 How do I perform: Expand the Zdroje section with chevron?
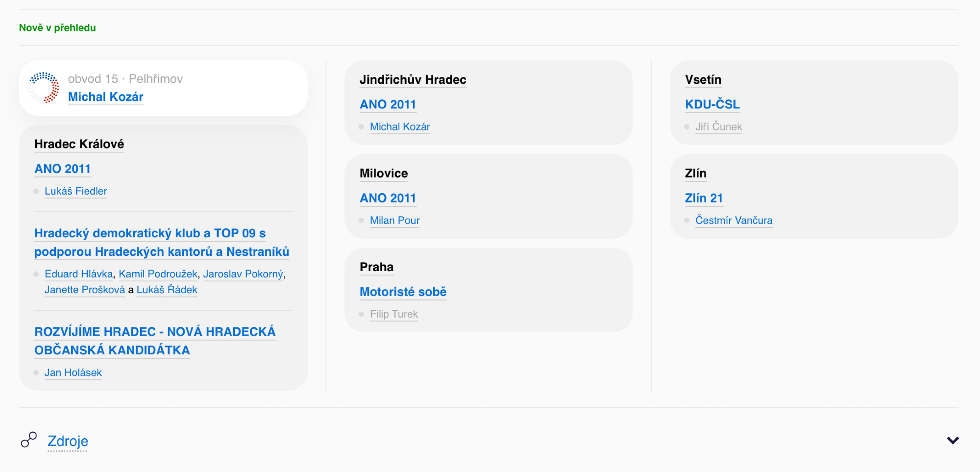953,440
